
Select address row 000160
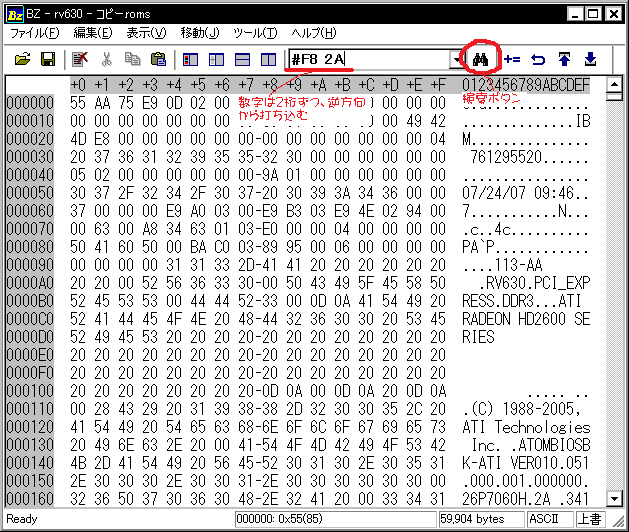(x=30, y=499)
